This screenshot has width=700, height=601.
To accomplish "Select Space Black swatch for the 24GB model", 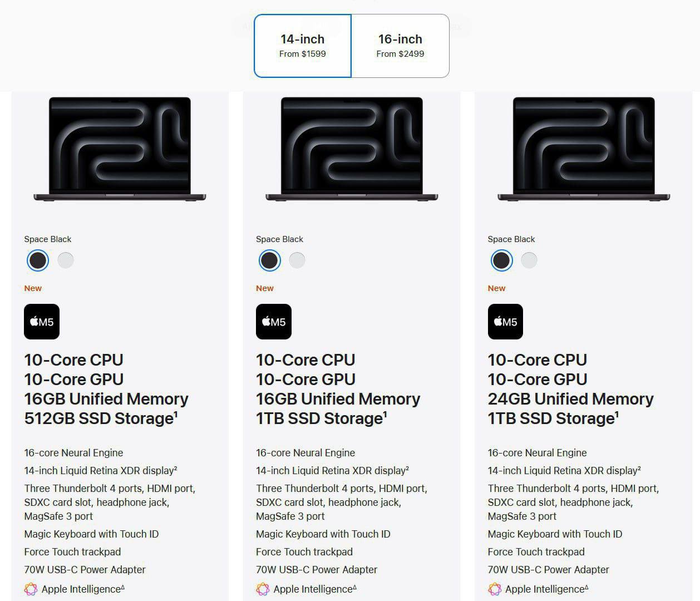I will click(x=501, y=260).
